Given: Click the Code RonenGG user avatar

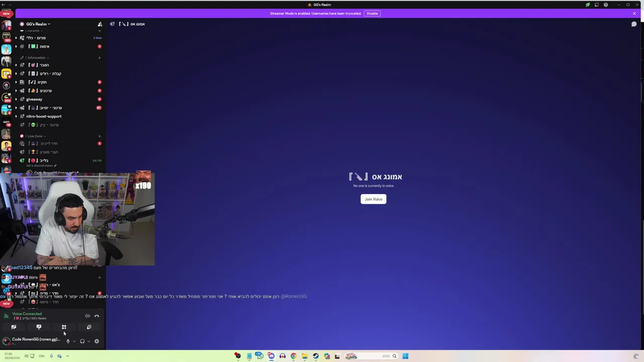Looking at the screenshot, I should (x=6, y=341).
